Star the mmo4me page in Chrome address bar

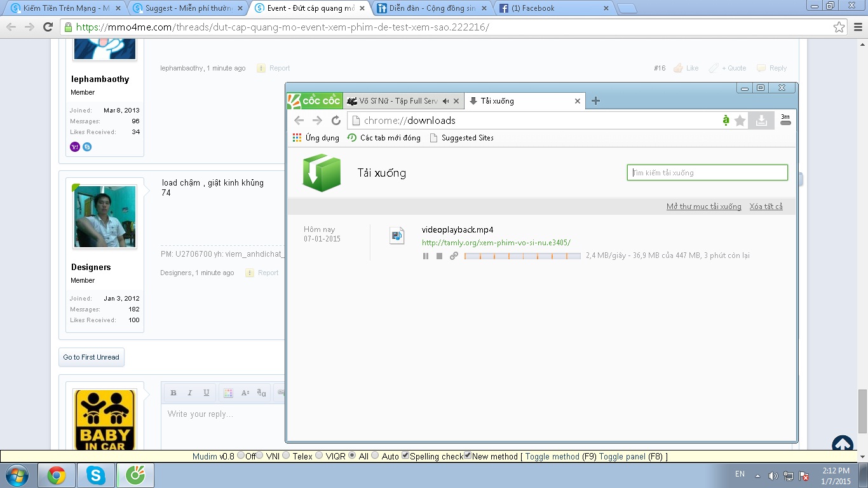(x=839, y=27)
